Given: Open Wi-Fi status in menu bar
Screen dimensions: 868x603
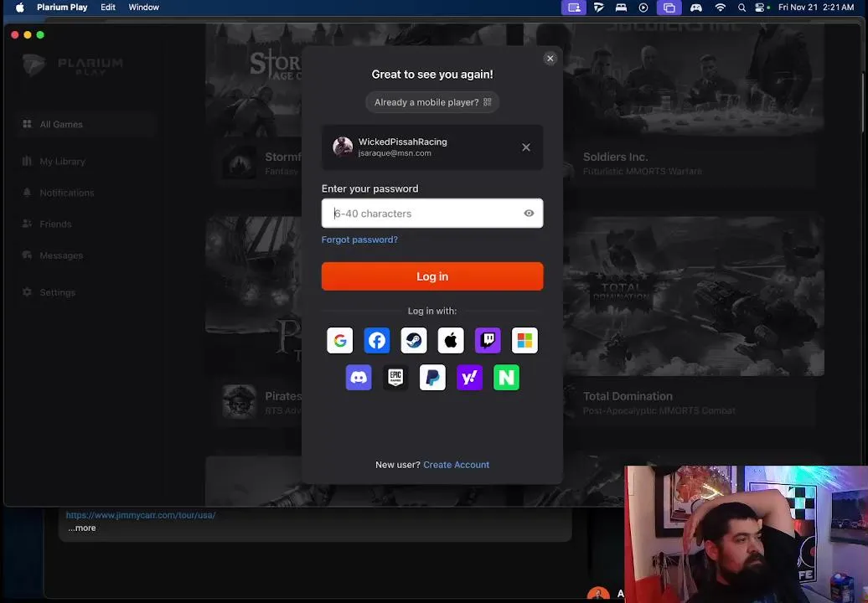Looking at the screenshot, I should point(721,8).
